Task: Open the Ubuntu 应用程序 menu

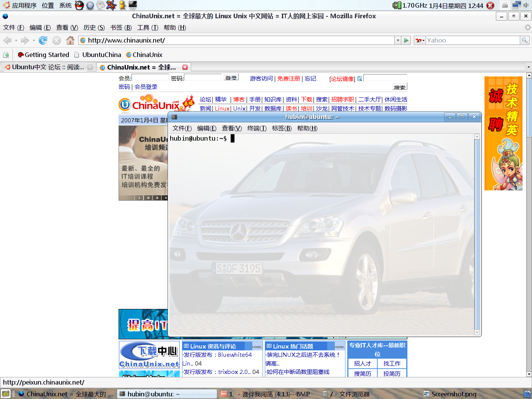Action: click(x=20, y=5)
